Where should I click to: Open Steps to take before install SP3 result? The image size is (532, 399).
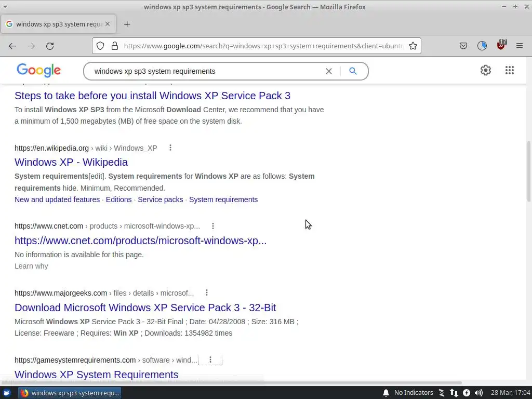point(152,96)
